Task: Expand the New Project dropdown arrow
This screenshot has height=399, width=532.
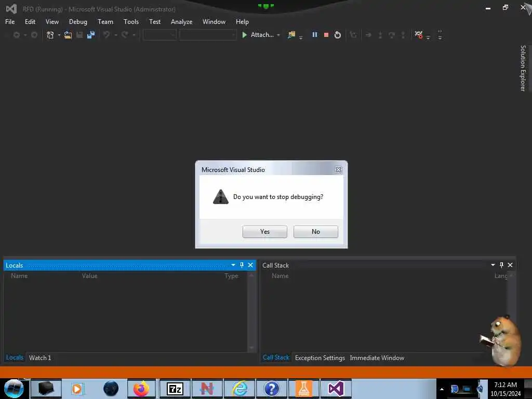Action: [59, 35]
